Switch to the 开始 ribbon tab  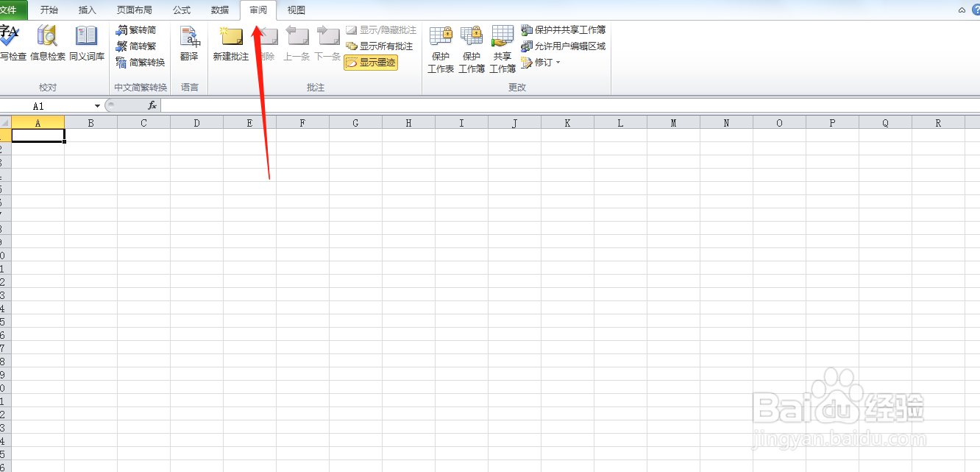click(x=49, y=10)
